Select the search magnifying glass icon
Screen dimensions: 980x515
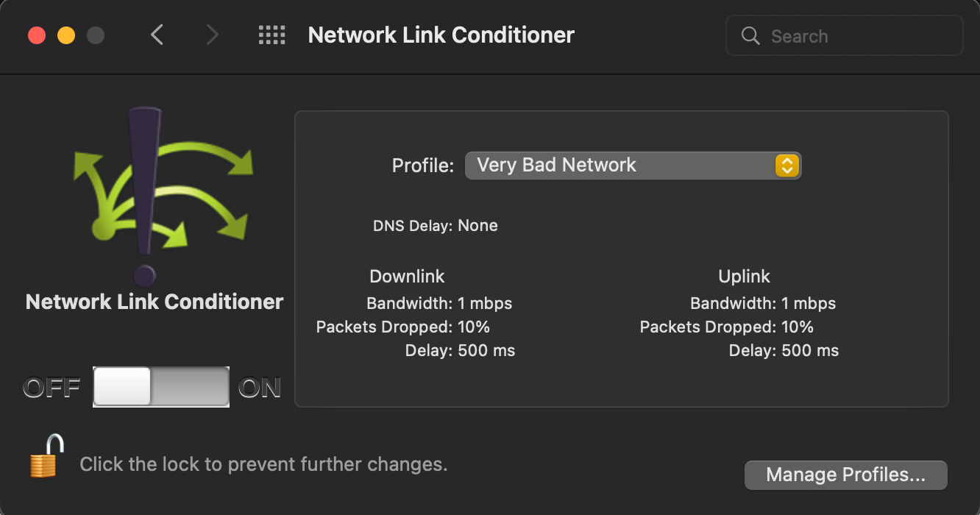(750, 35)
